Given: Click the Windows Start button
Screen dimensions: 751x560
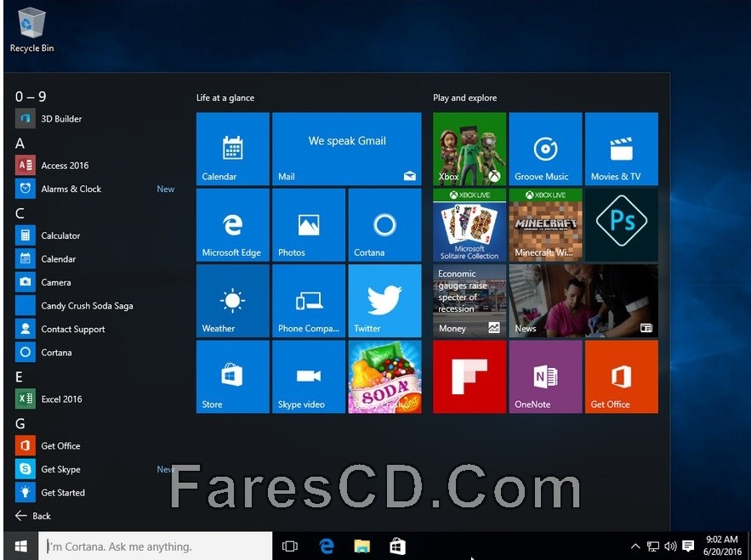Looking at the screenshot, I should 20,546.
